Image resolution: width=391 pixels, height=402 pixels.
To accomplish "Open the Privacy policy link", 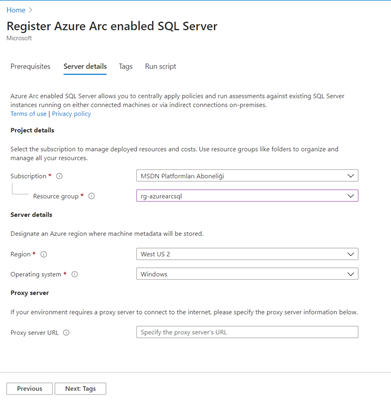I will pos(71,114).
